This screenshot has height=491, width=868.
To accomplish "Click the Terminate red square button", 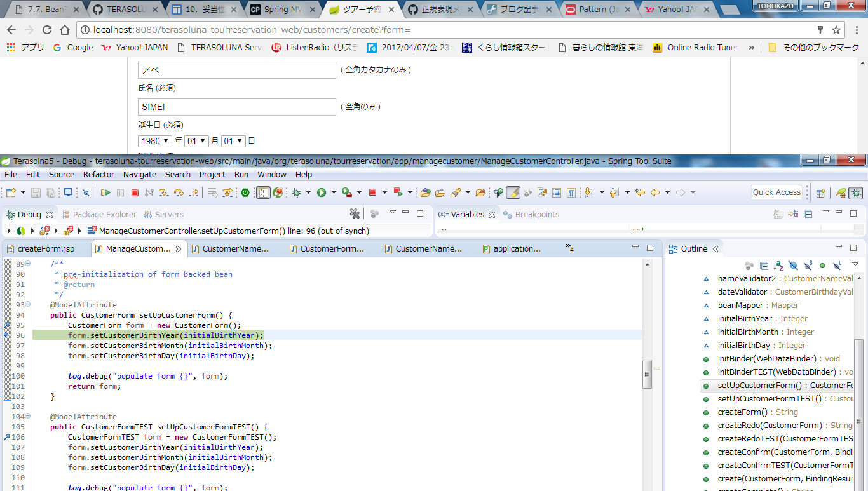I will [135, 192].
